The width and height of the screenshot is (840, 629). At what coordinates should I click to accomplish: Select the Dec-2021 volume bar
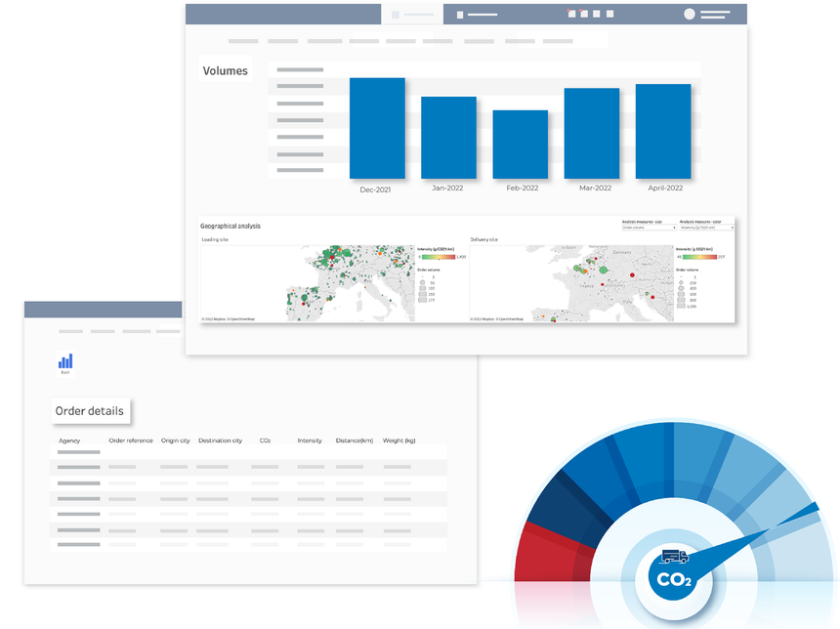click(x=377, y=128)
